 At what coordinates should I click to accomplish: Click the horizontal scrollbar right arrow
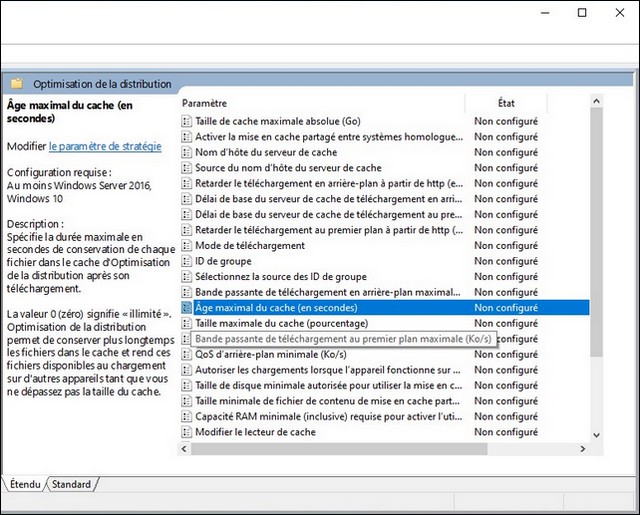582,449
